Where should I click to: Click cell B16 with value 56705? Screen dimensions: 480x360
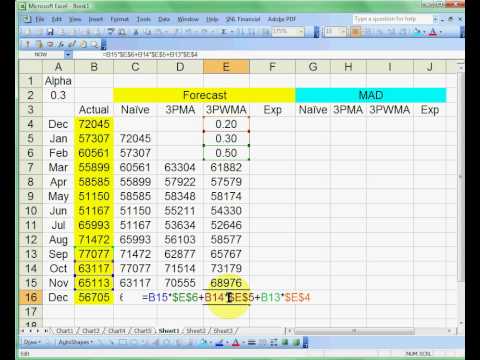click(x=94, y=297)
